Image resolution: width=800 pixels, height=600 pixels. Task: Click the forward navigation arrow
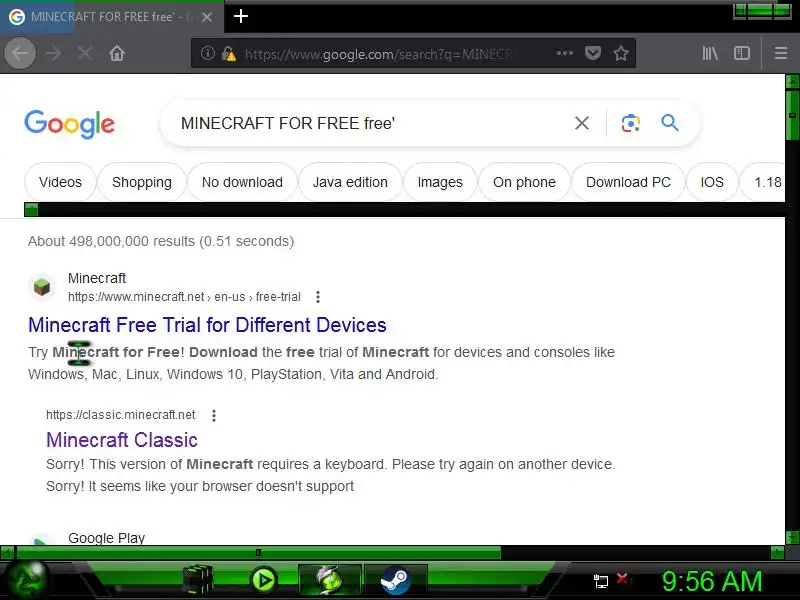53,53
